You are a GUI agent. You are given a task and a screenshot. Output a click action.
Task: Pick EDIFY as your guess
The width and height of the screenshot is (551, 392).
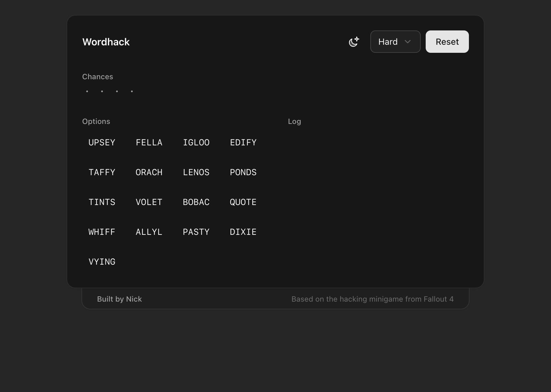243,142
